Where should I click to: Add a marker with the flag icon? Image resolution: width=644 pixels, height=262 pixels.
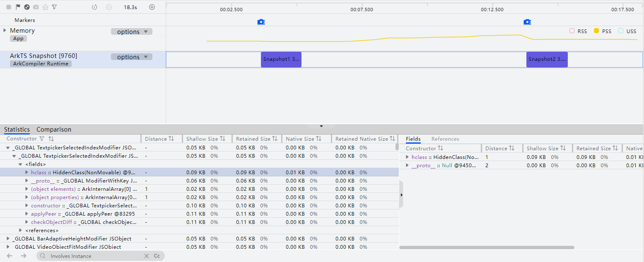tap(18, 7)
